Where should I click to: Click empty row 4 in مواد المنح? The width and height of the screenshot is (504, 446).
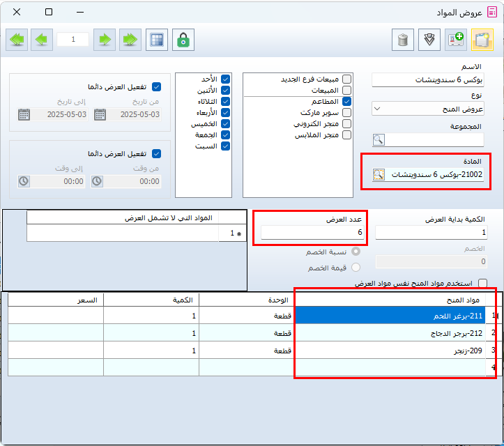click(x=390, y=367)
